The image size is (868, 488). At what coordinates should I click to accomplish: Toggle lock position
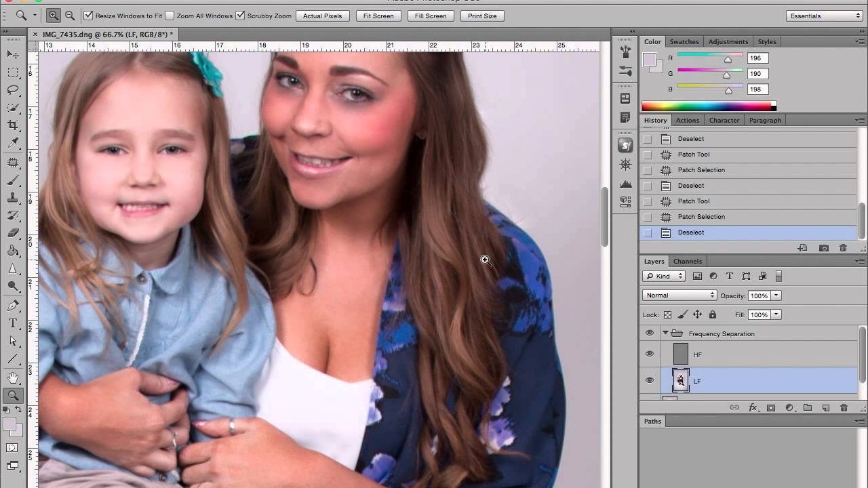point(697,314)
